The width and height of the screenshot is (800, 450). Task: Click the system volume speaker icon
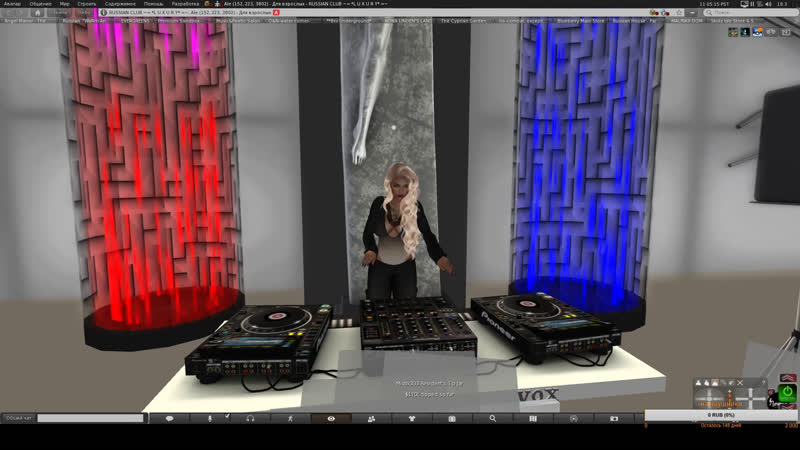[768, 4]
